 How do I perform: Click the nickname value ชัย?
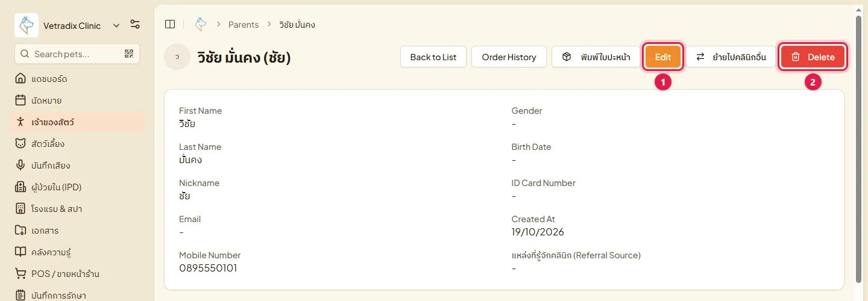tap(184, 196)
